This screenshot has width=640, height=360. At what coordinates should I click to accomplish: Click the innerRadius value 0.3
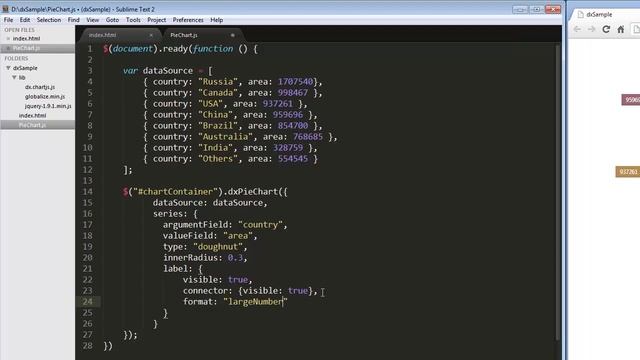tap(235, 258)
